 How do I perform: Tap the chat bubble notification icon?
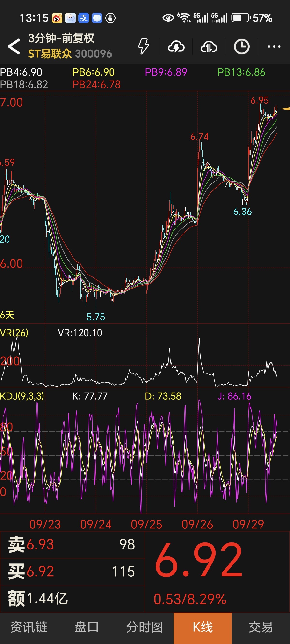tap(97, 18)
